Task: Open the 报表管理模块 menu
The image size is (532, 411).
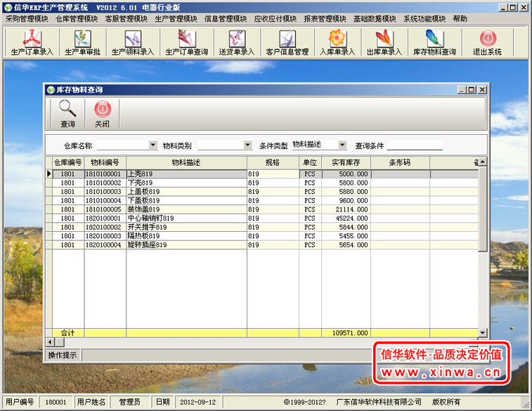Action: click(325, 19)
